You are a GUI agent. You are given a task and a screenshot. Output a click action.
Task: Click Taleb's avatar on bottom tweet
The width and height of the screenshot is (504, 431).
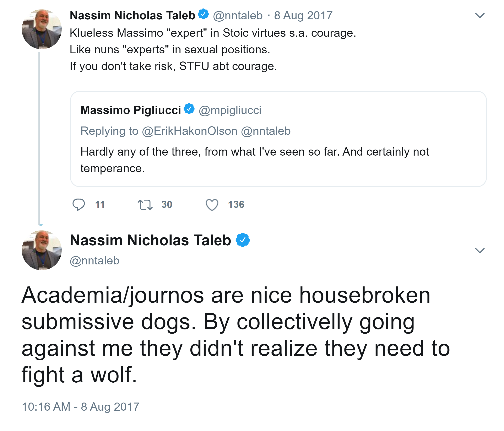tap(42, 250)
